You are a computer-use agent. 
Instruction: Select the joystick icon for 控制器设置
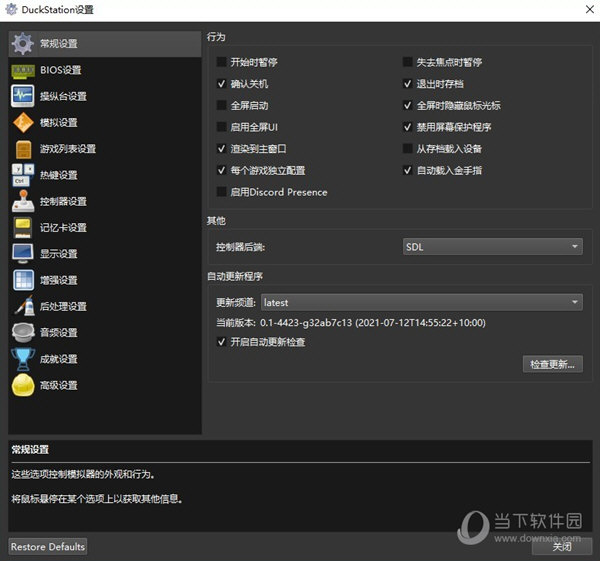tap(23, 201)
